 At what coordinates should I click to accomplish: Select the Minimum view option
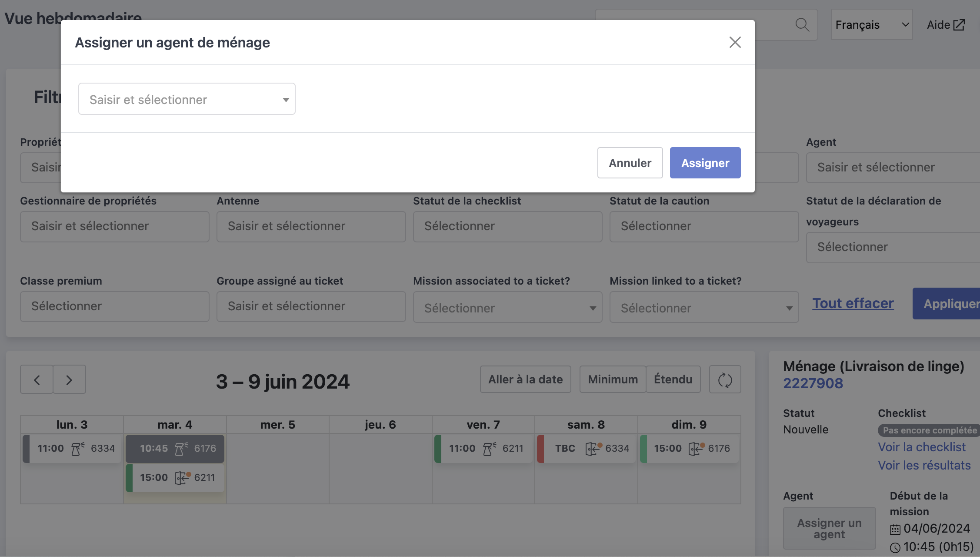613,379
